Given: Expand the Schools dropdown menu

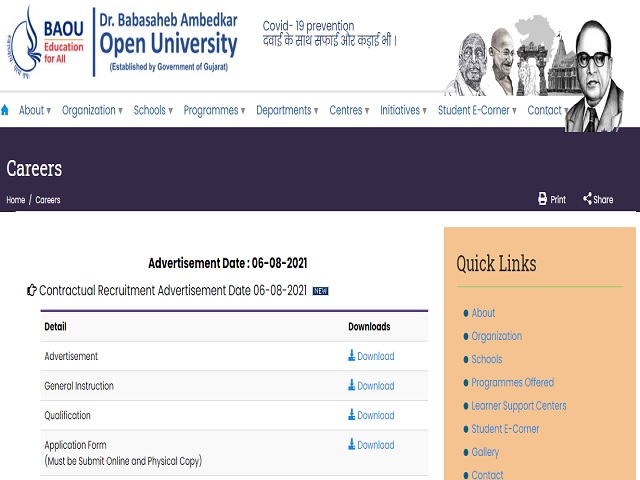Looking at the screenshot, I should 153,110.
